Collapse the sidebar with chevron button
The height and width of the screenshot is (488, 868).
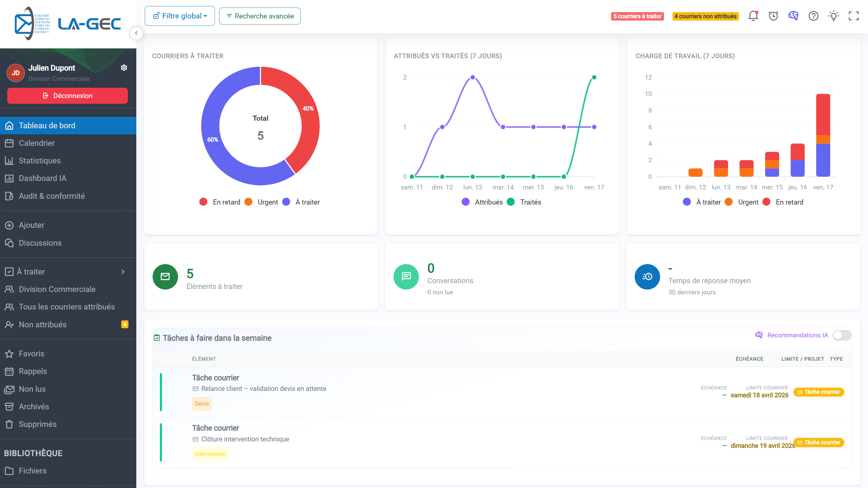click(136, 33)
